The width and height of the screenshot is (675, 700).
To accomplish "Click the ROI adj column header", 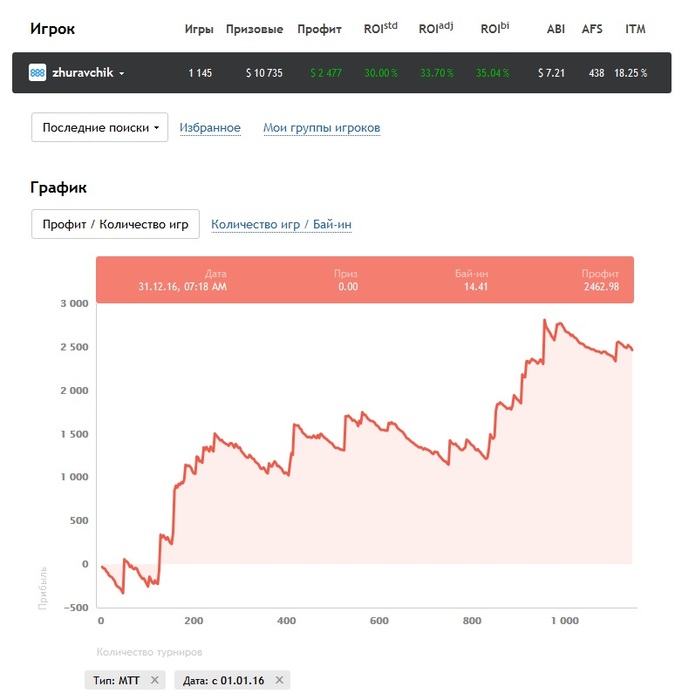I will [x=436, y=28].
